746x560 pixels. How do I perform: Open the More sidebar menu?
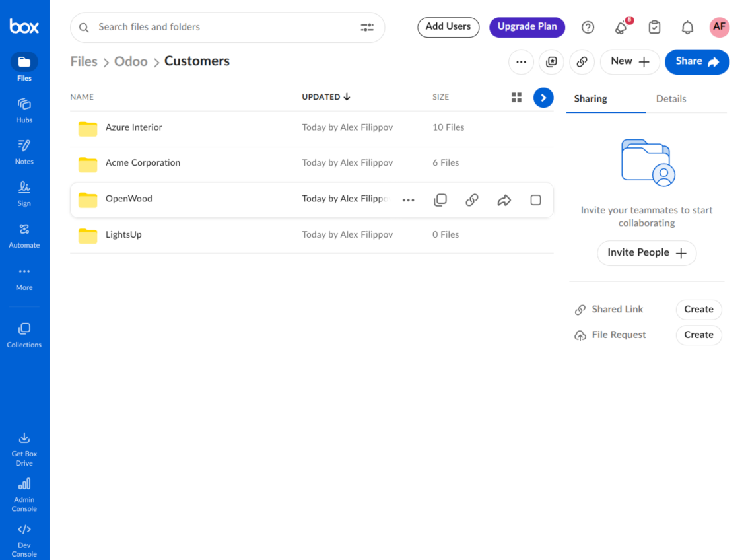click(24, 279)
